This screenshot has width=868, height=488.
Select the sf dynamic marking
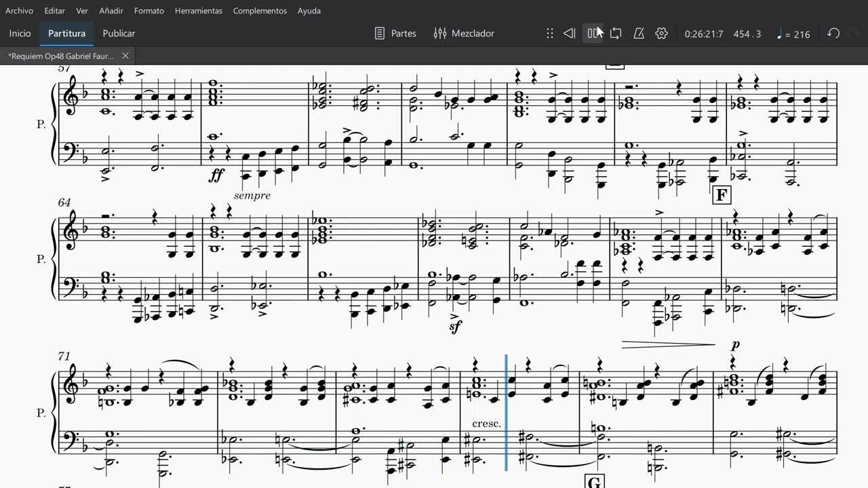click(x=455, y=327)
